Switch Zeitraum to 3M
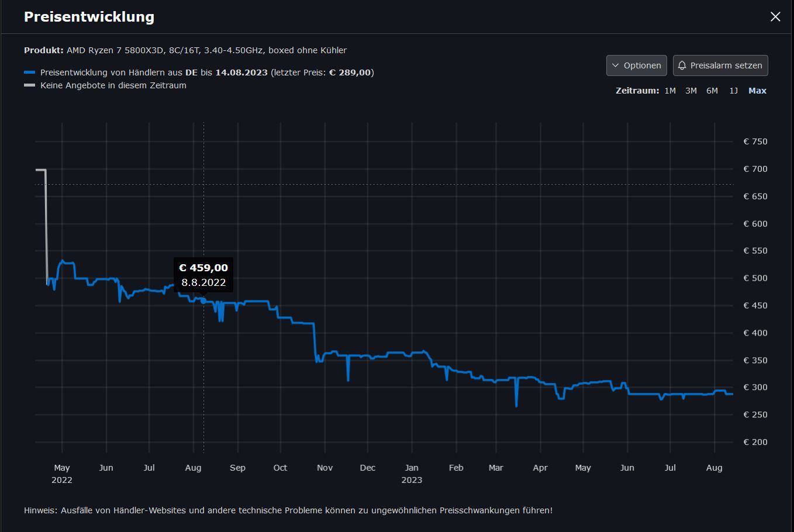 (x=691, y=91)
